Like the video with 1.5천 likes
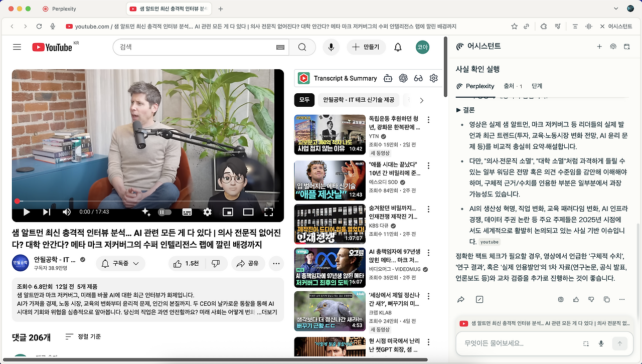The height and width of the screenshot is (364, 642). (x=186, y=263)
